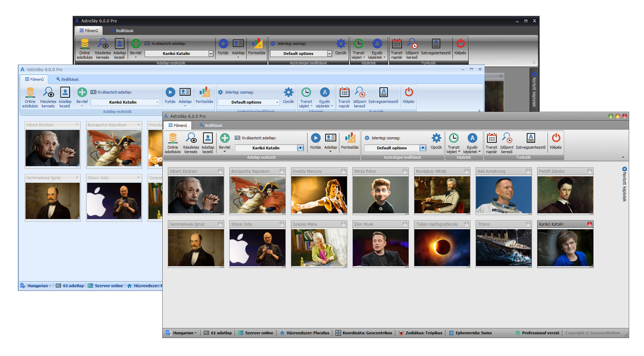Open Adatlap kezelő in the blue window
644x356 pixels.
coord(65,97)
